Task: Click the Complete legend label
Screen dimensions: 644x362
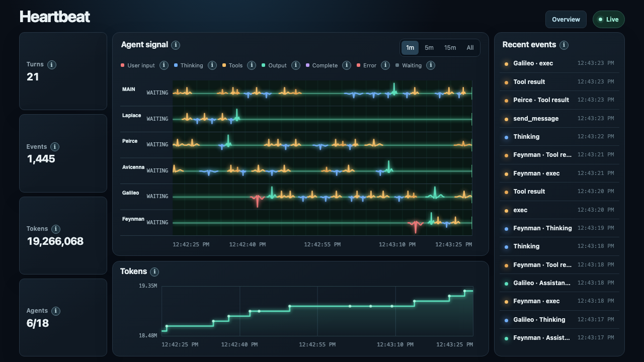Action: tap(325, 65)
